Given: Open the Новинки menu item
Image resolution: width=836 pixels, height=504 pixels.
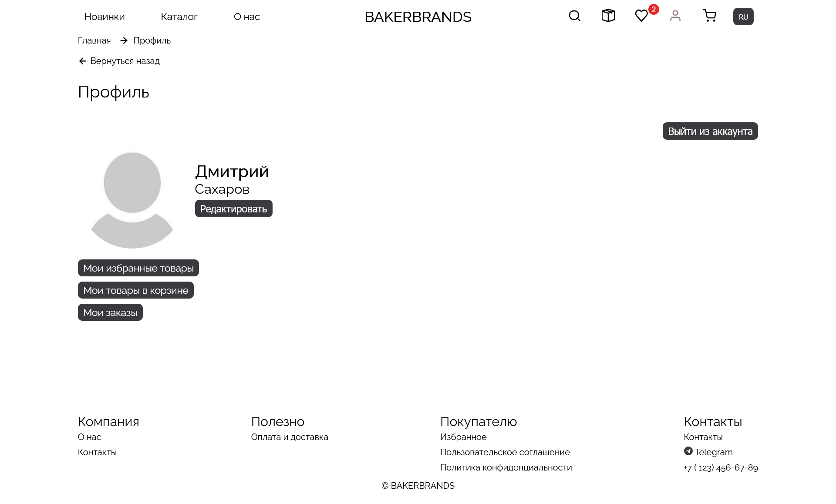Looking at the screenshot, I should (104, 17).
